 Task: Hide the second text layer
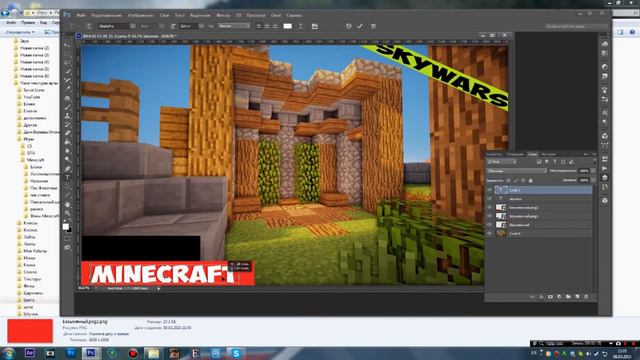click(489, 199)
